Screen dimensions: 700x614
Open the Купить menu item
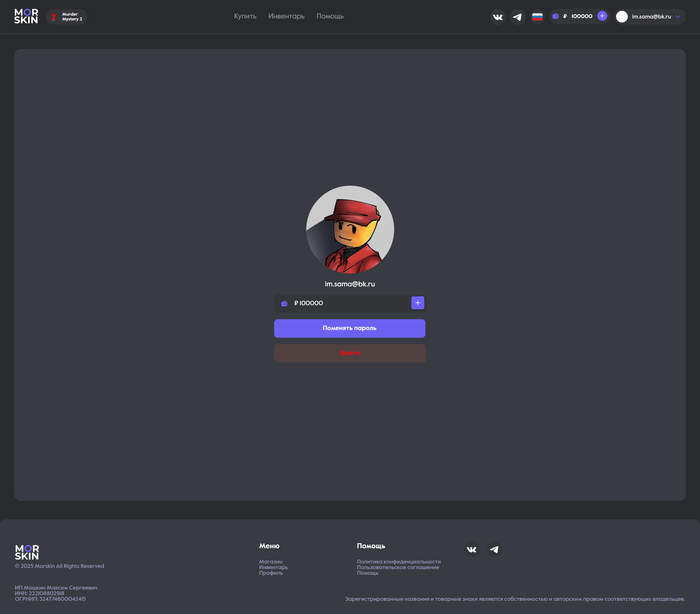point(245,16)
